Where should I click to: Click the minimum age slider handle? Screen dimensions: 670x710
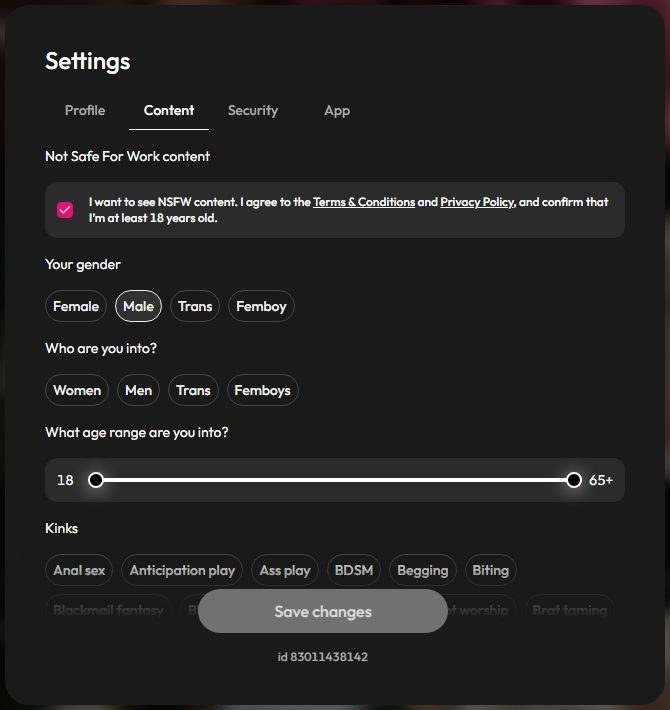[96, 480]
